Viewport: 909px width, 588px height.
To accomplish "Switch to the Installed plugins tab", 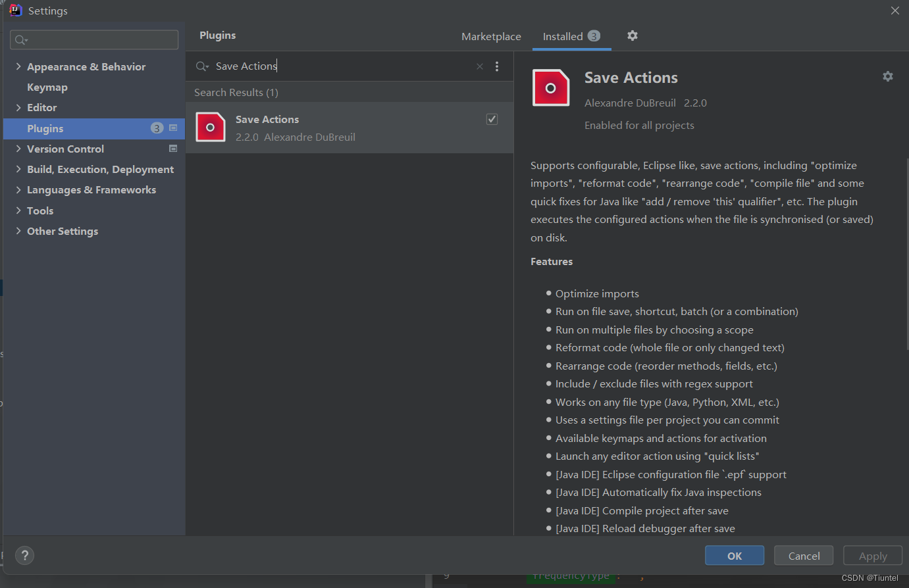I will pos(571,36).
